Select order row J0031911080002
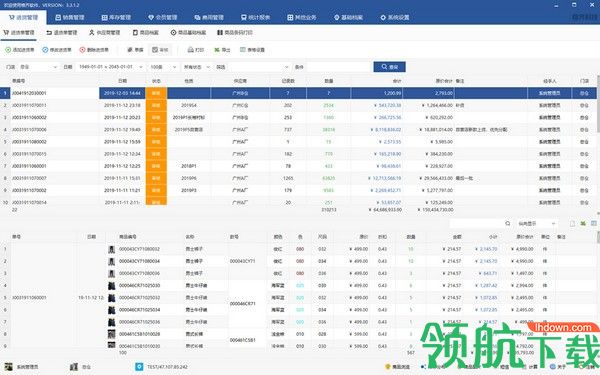Image resolution: width=600 pixels, height=375 pixels. 298,142
